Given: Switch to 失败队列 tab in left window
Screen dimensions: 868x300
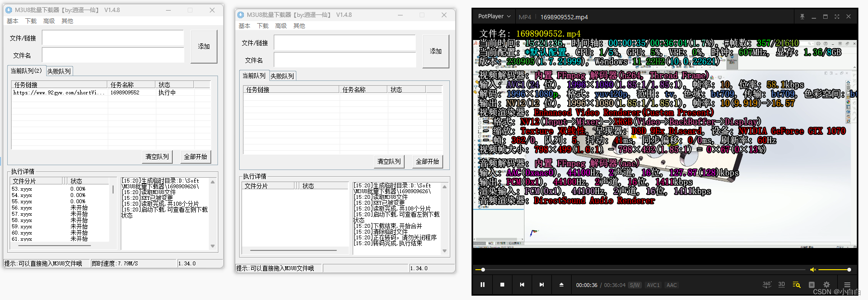Looking at the screenshot, I should 59,71.
